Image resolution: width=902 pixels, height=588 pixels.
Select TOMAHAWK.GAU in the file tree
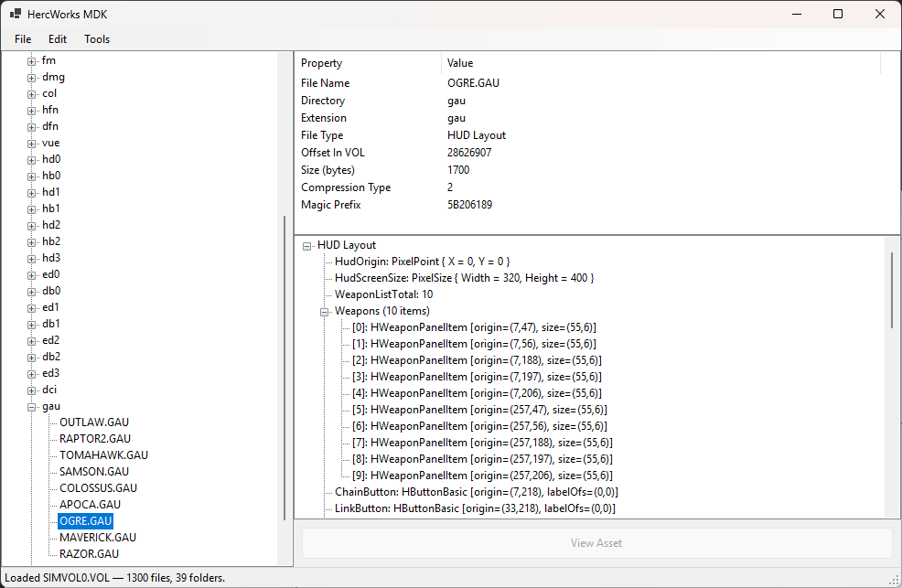(103, 455)
